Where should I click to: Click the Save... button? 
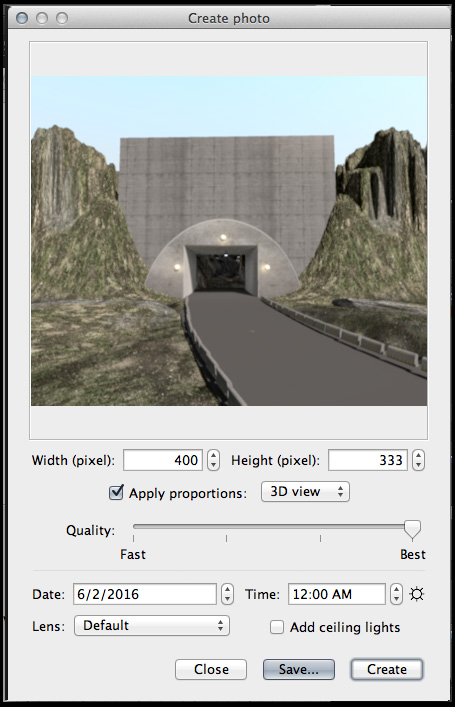point(299,669)
